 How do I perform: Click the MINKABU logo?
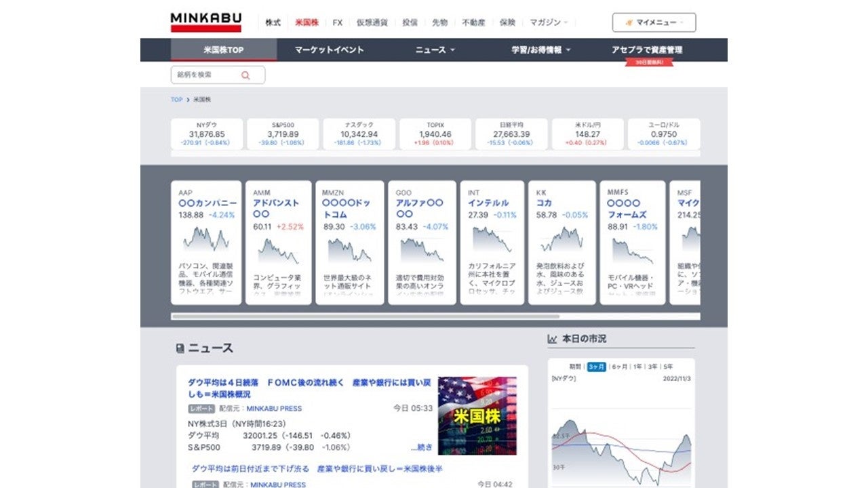[x=205, y=22]
